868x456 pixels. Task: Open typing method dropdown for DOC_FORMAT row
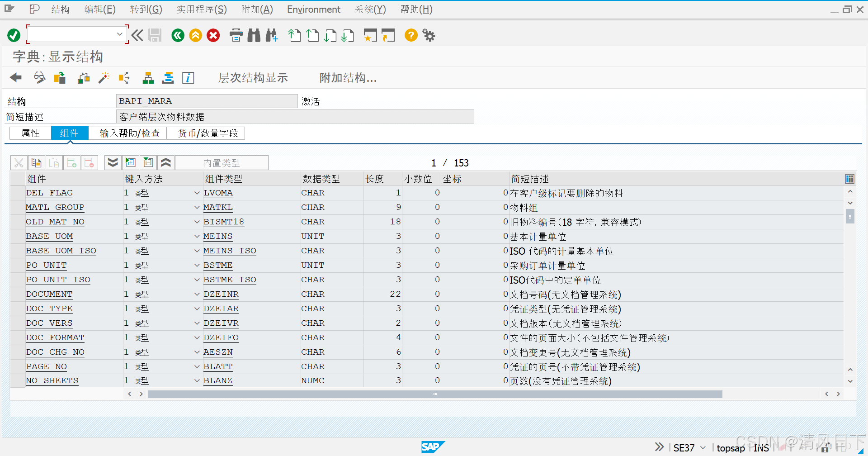[x=197, y=338]
